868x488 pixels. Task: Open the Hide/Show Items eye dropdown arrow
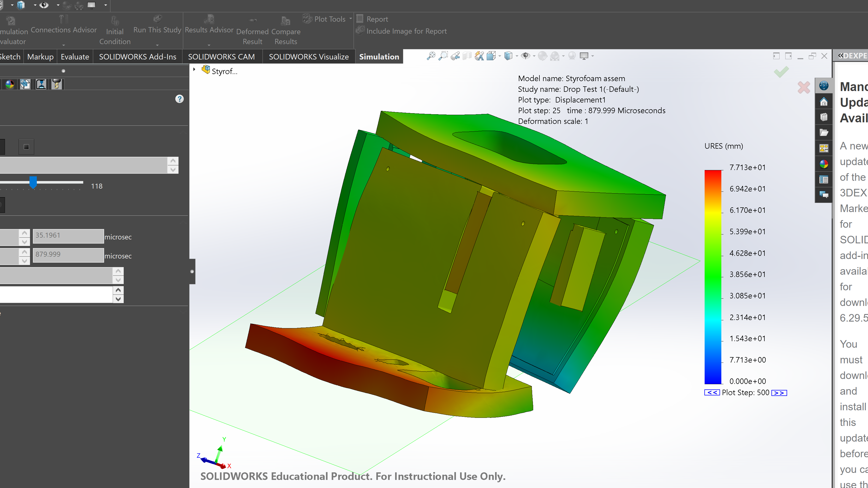click(534, 56)
